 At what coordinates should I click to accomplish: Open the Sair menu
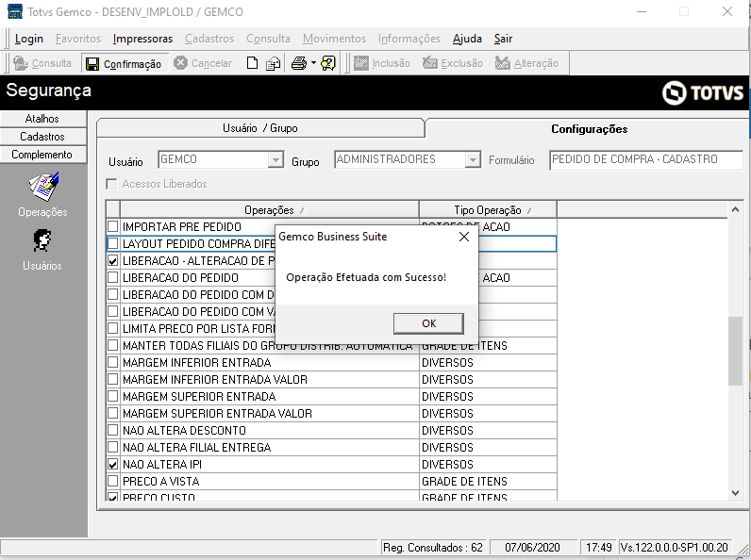(x=503, y=39)
